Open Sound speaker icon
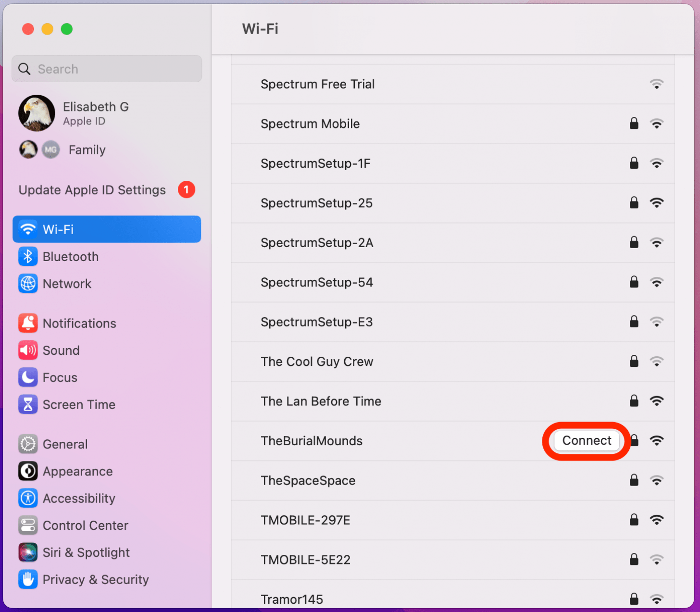 [28, 350]
